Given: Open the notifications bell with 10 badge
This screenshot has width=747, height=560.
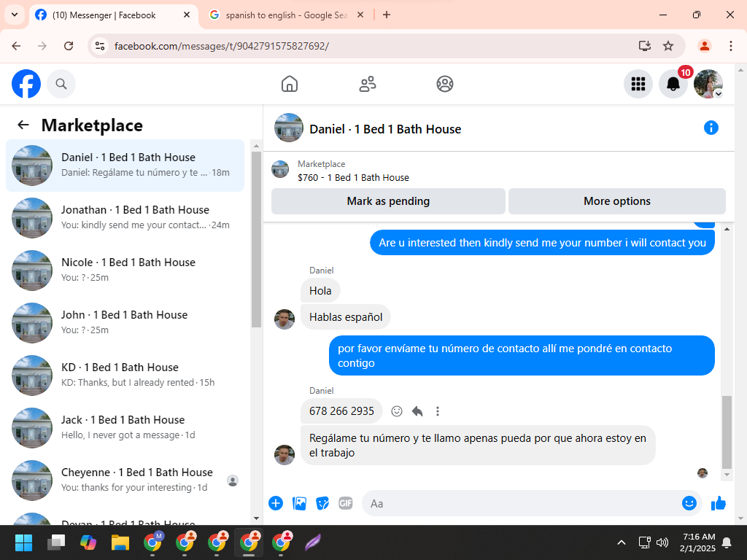Looking at the screenshot, I should pyautogui.click(x=673, y=84).
